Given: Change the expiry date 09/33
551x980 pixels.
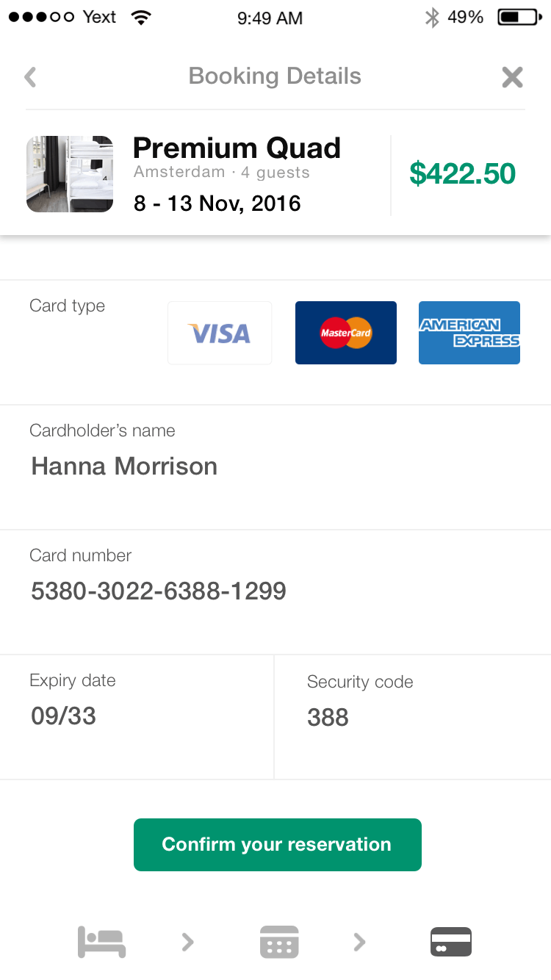Looking at the screenshot, I should pos(137,717).
